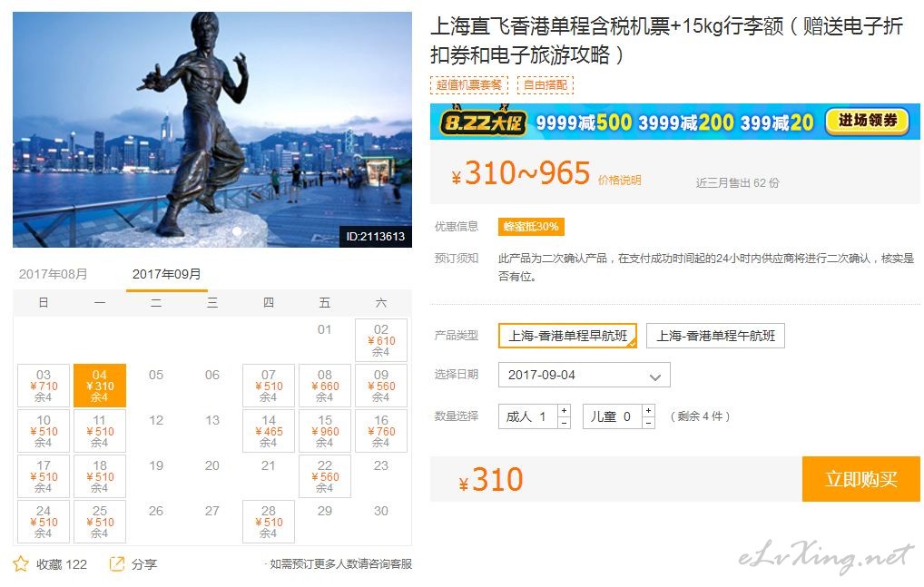The width and height of the screenshot is (924, 587).
Task: Click the 进场领券 coupon button
Action: 868,122
